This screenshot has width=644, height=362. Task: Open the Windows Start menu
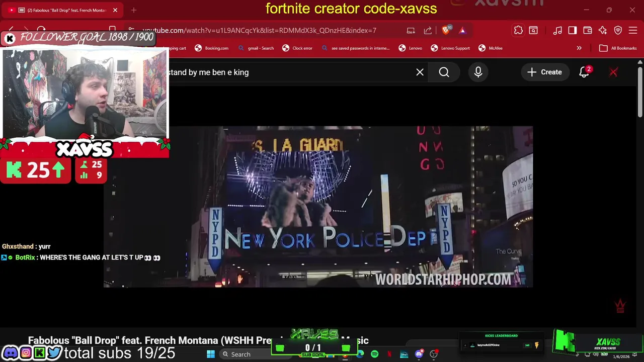211,354
